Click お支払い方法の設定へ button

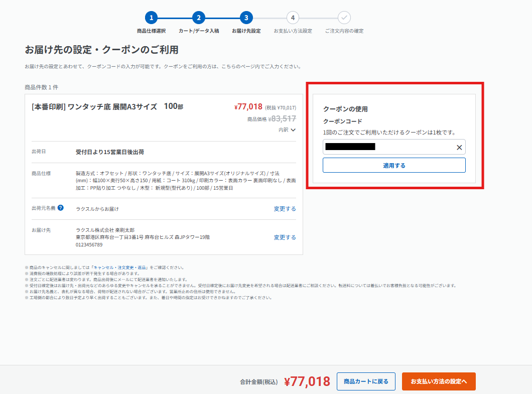click(x=439, y=381)
